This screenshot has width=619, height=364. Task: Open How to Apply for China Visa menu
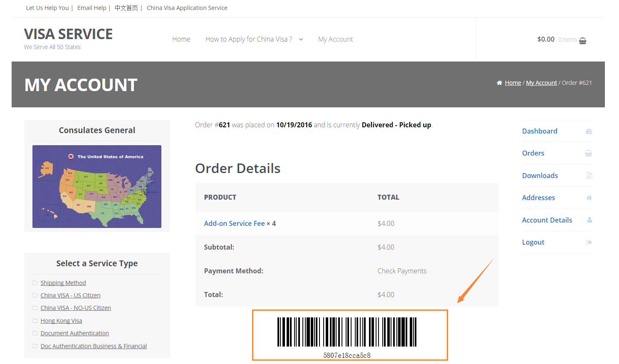point(249,39)
